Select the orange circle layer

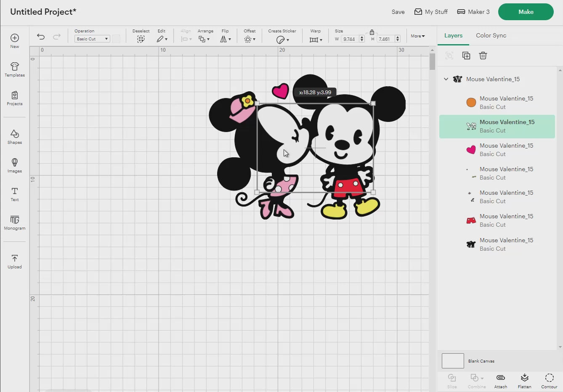click(x=497, y=103)
